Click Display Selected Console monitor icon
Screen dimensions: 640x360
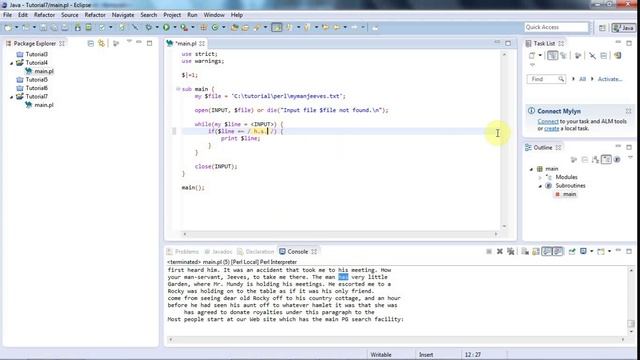[583, 251]
